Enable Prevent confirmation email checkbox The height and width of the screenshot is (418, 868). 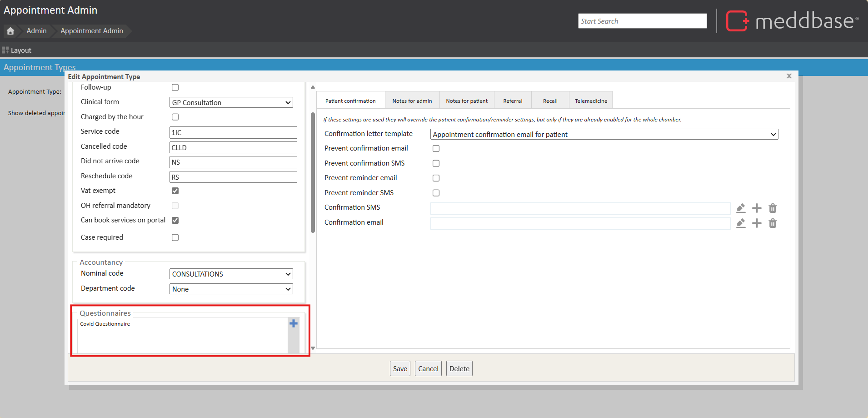[436, 148]
